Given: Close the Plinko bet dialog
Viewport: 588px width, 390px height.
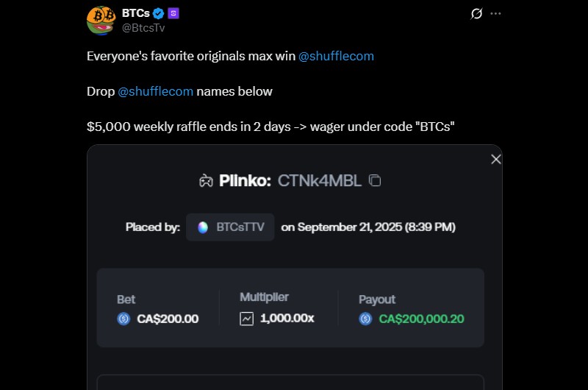Looking at the screenshot, I should click(496, 159).
